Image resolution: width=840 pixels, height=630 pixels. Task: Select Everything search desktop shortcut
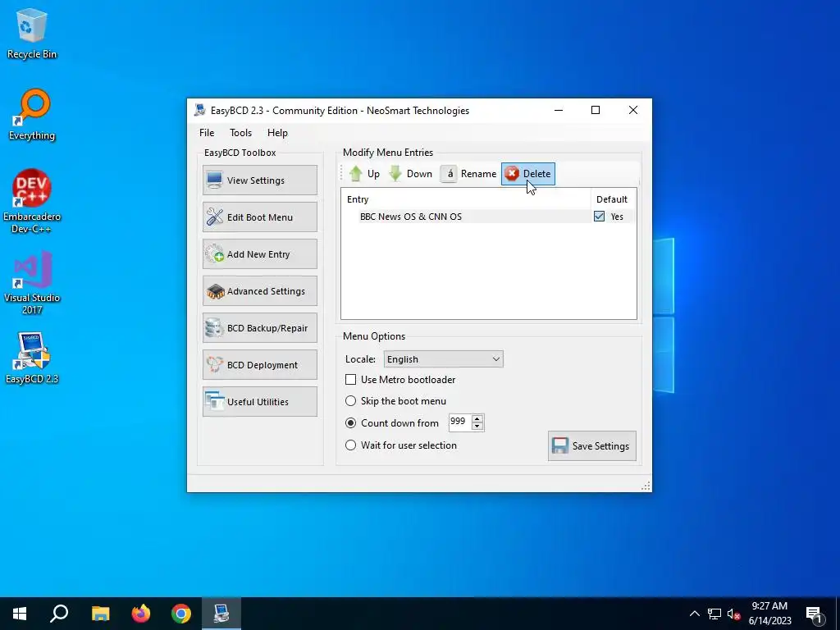(32, 115)
